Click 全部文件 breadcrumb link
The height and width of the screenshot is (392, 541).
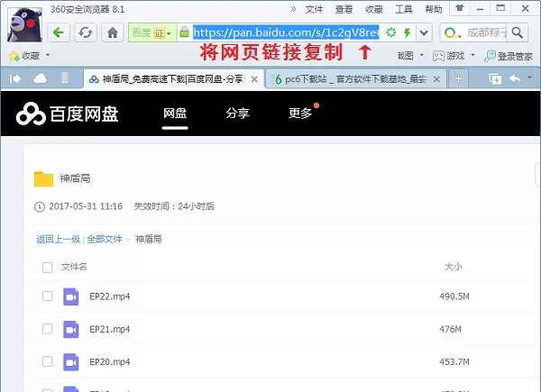point(105,239)
